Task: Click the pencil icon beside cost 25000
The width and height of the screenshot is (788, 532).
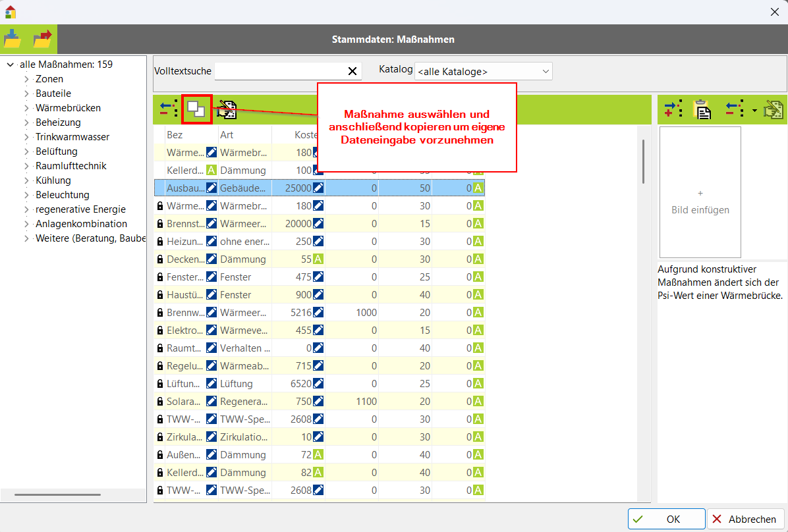Action: [x=318, y=188]
